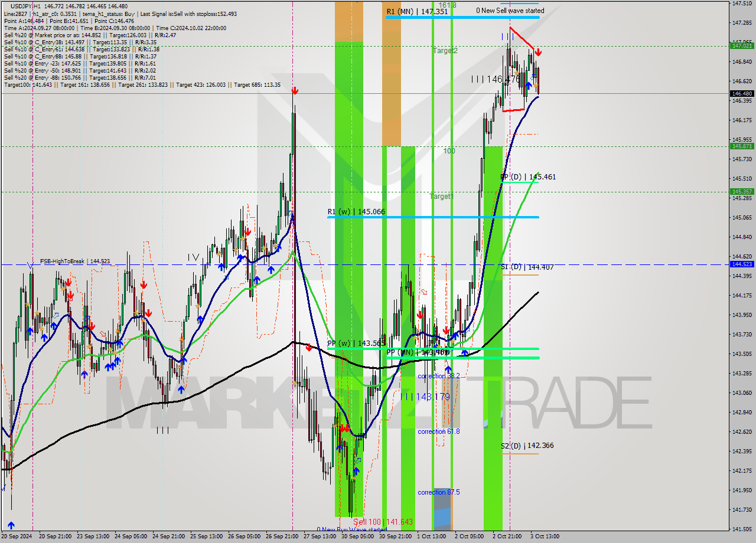Click the 143.060 price on the axis

click(742, 392)
